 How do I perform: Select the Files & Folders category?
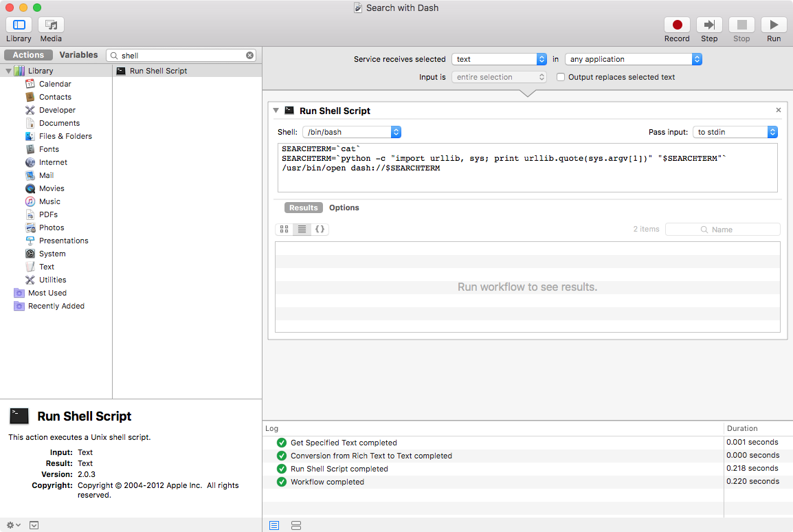click(65, 137)
